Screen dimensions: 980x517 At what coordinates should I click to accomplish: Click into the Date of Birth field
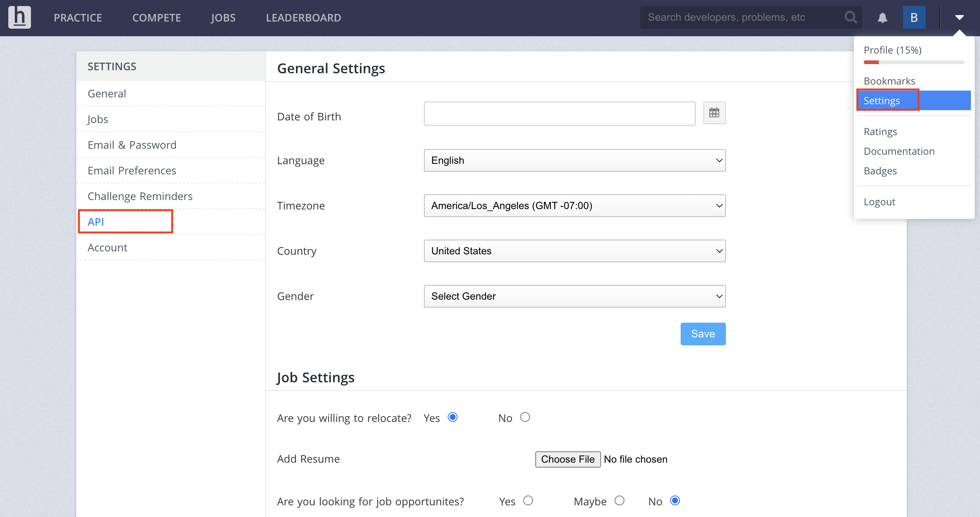click(x=559, y=113)
